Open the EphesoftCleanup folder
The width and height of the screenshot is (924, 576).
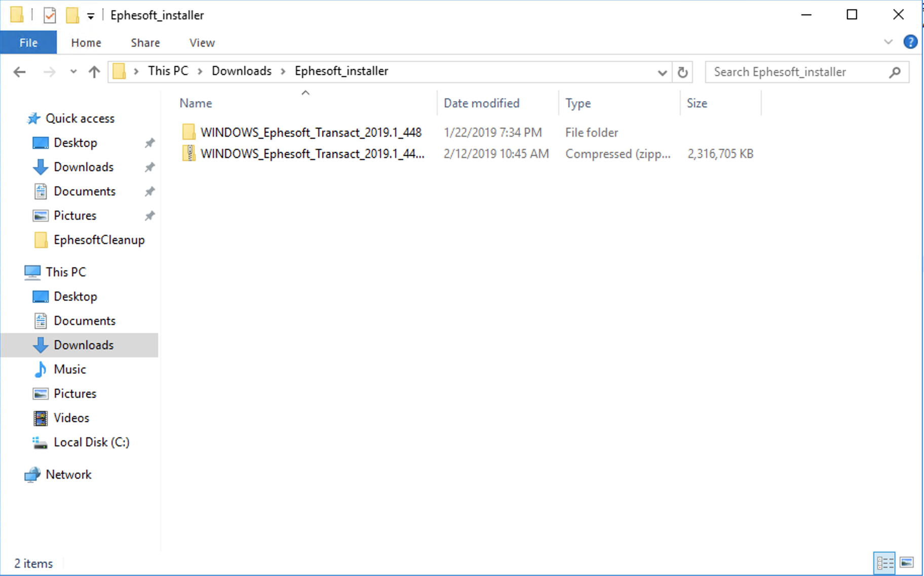[x=99, y=240]
